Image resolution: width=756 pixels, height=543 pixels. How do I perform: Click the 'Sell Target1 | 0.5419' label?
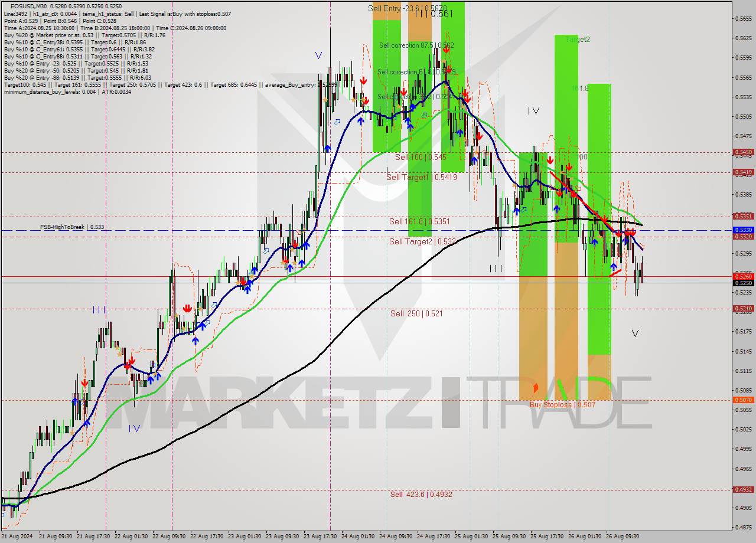(422, 177)
